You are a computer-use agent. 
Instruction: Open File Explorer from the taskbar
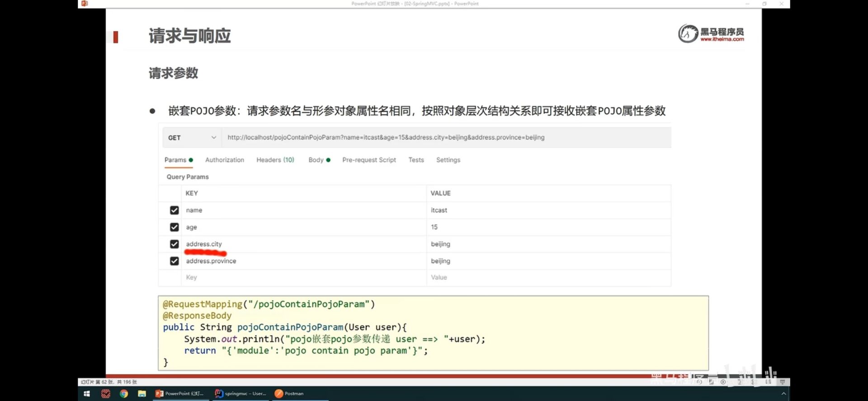[x=142, y=394]
